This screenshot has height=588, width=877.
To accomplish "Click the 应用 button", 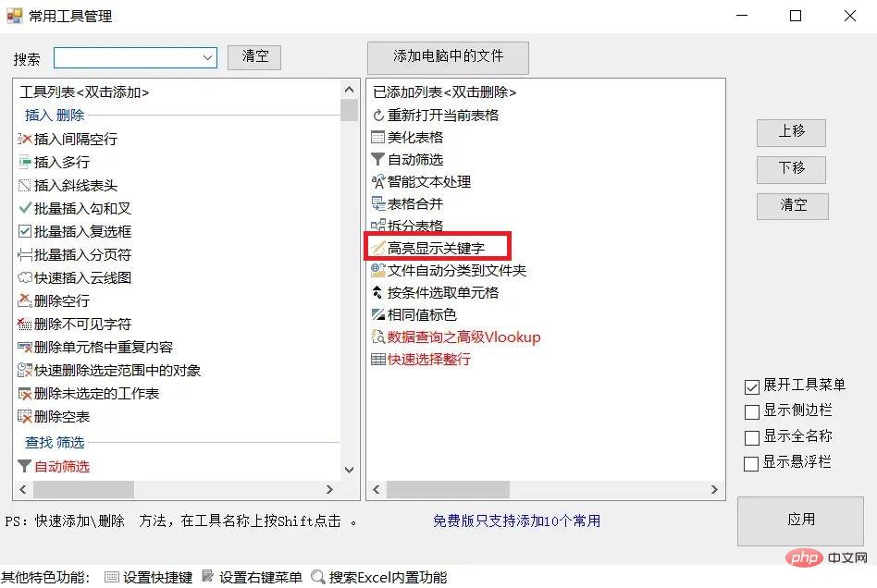I will pyautogui.click(x=800, y=521).
